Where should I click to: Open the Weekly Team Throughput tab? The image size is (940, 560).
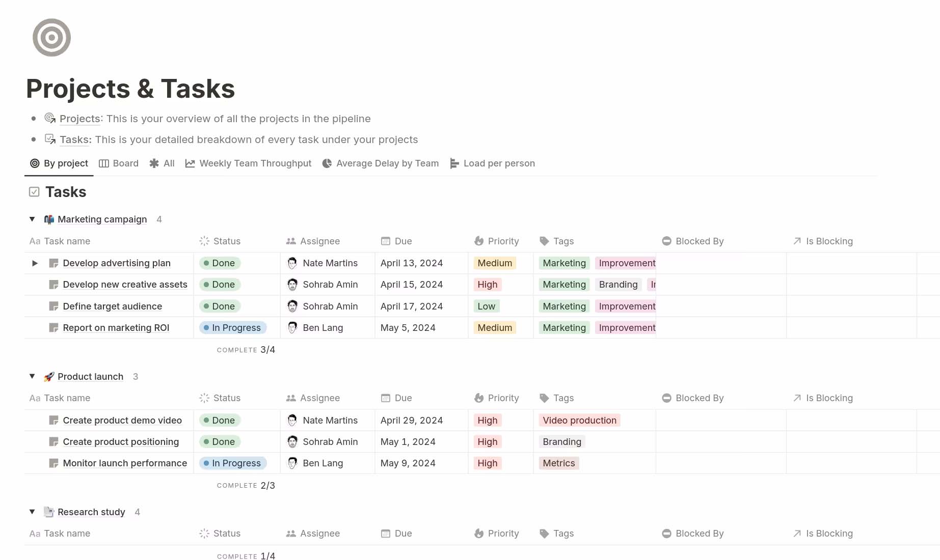(248, 163)
